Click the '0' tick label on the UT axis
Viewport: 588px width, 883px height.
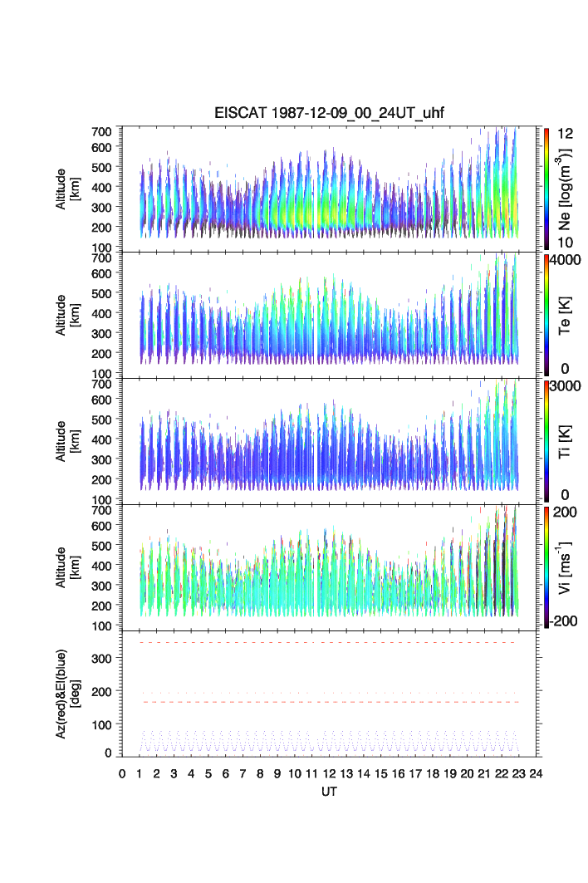[122, 773]
